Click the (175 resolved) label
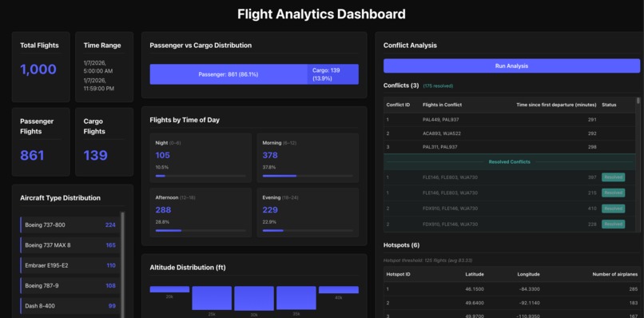This screenshot has width=644, height=318. [x=438, y=85]
